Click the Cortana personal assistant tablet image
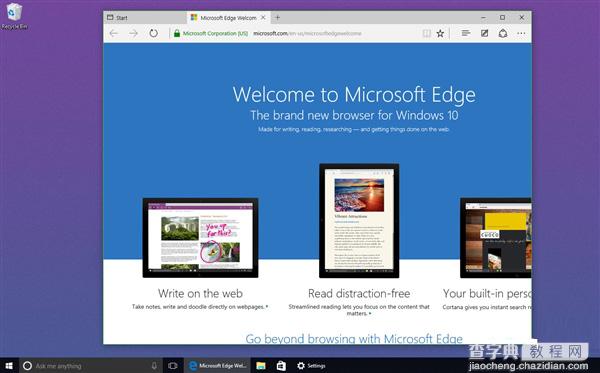The height and width of the screenshot is (373, 600). (x=496, y=238)
